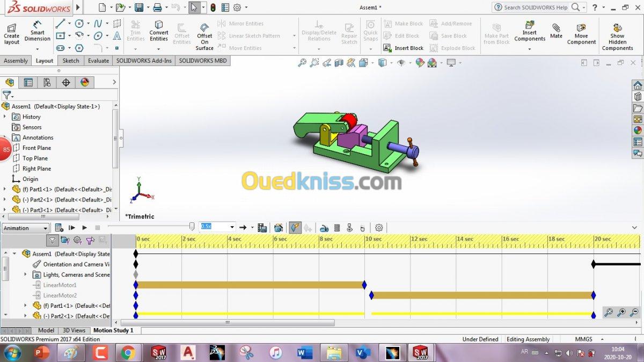Play the animation in motion study
The image size is (644, 362).
(x=84, y=228)
